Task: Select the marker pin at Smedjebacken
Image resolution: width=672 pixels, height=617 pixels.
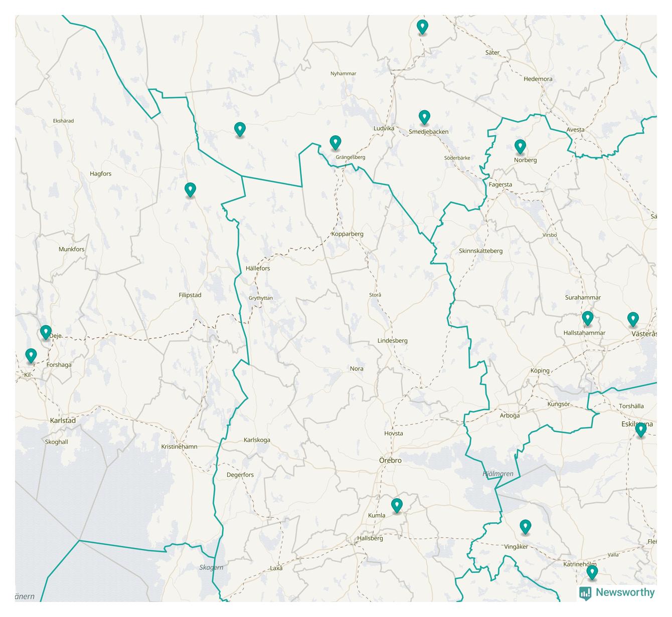Action: pos(424,117)
